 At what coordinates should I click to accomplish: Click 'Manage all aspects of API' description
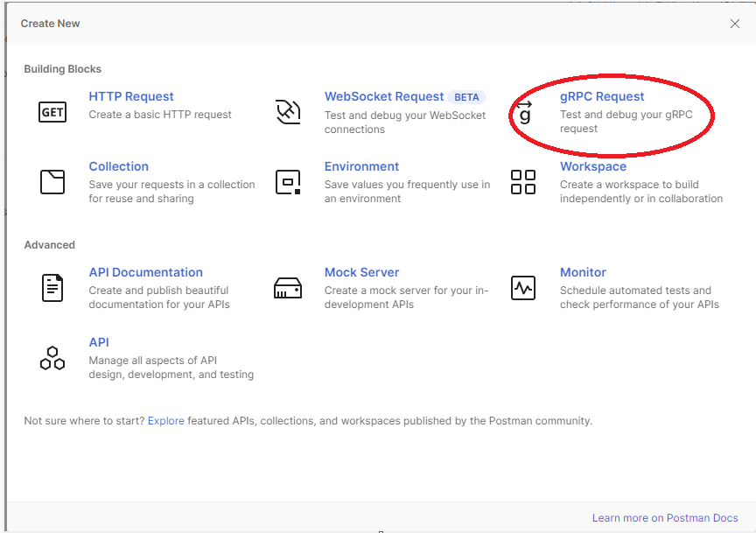pyautogui.click(x=171, y=367)
